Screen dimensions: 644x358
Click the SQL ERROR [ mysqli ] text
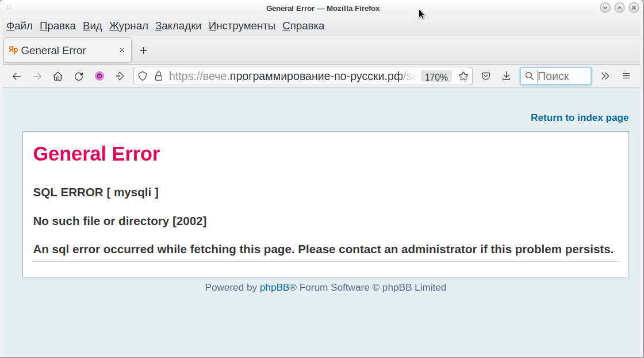pos(95,192)
